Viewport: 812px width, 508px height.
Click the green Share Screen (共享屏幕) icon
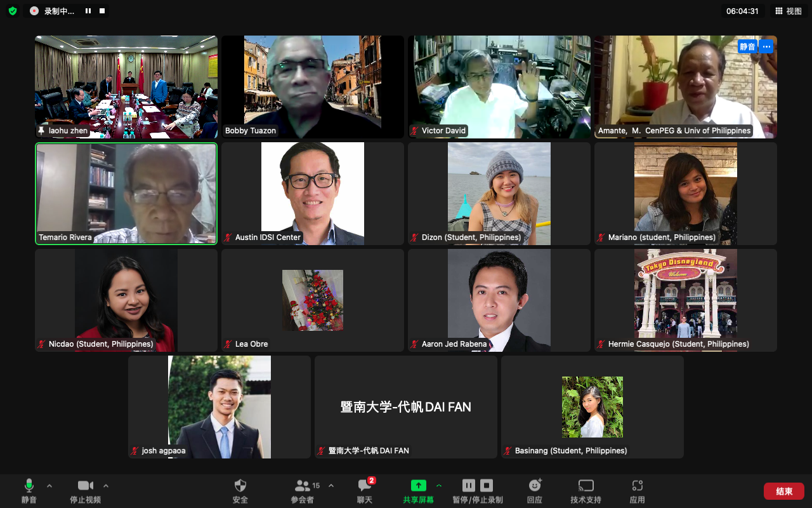click(418, 486)
